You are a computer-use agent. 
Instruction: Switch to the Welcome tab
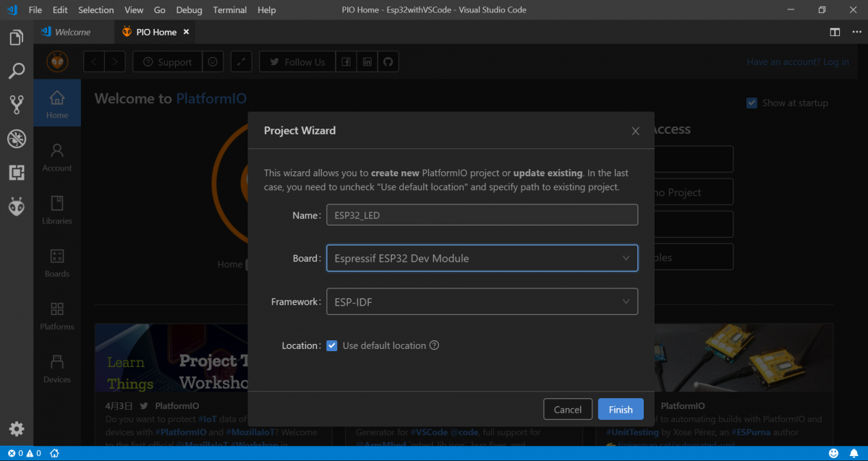coord(73,32)
